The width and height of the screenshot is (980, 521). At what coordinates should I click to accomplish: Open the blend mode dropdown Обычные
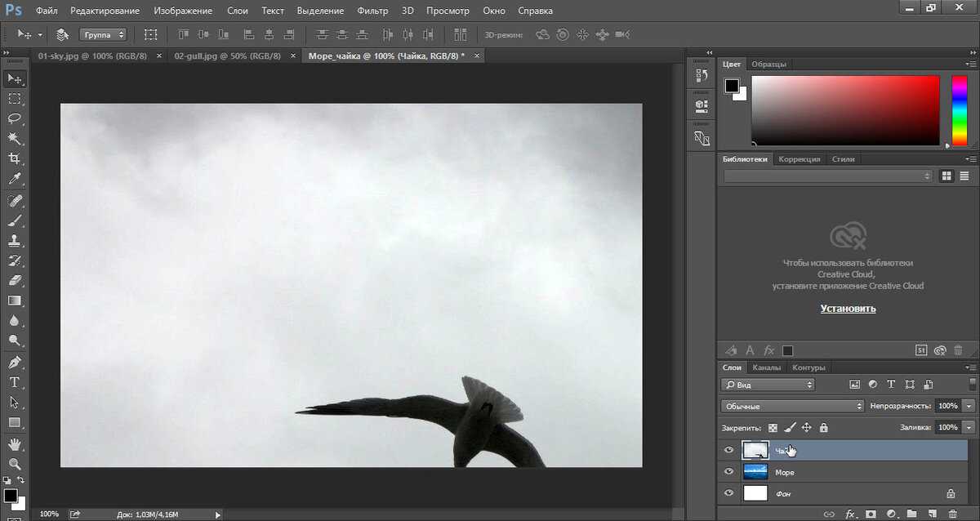click(x=792, y=406)
